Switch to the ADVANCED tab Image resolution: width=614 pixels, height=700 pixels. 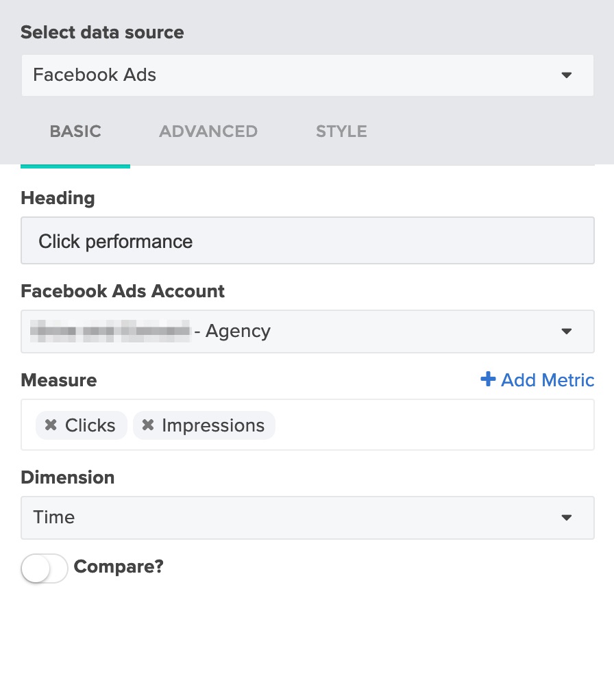click(208, 132)
